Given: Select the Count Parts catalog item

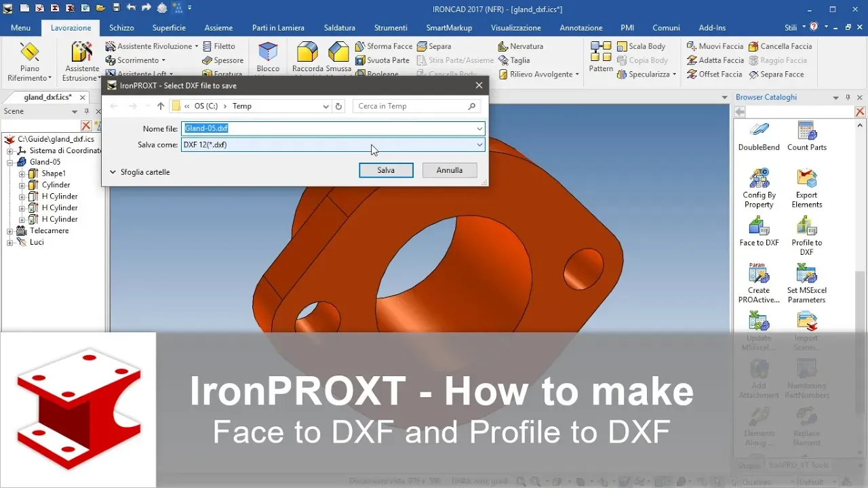Looking at the screenshot, I should click(x=807, y=136).
